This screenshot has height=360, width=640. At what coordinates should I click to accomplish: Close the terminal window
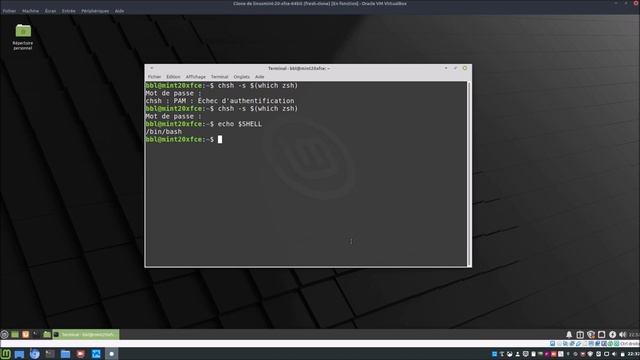click(465, 68)
